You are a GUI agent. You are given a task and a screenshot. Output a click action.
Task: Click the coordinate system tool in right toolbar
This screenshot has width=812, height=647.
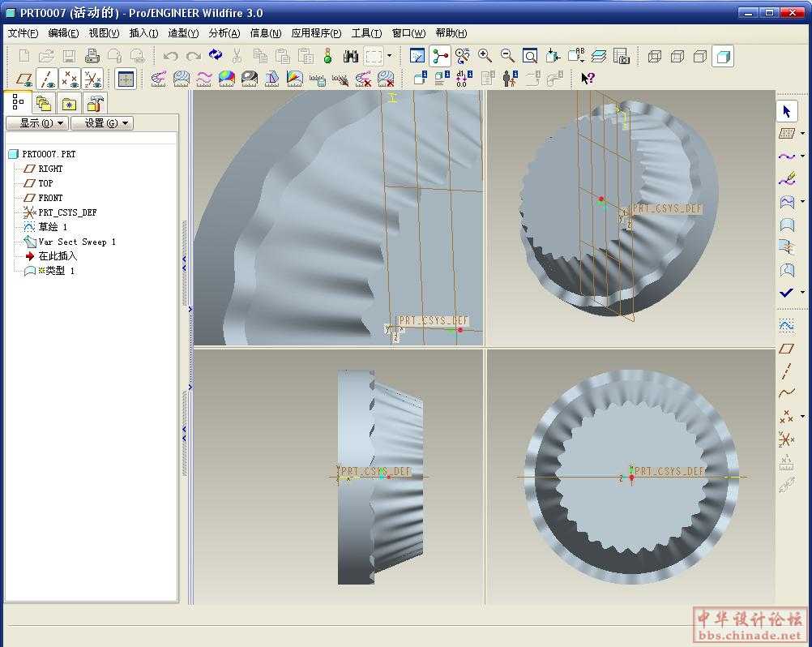787,439
